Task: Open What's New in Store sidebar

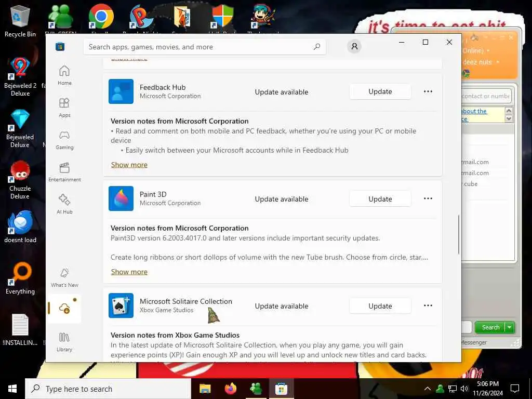Action: tap(64, 277)
